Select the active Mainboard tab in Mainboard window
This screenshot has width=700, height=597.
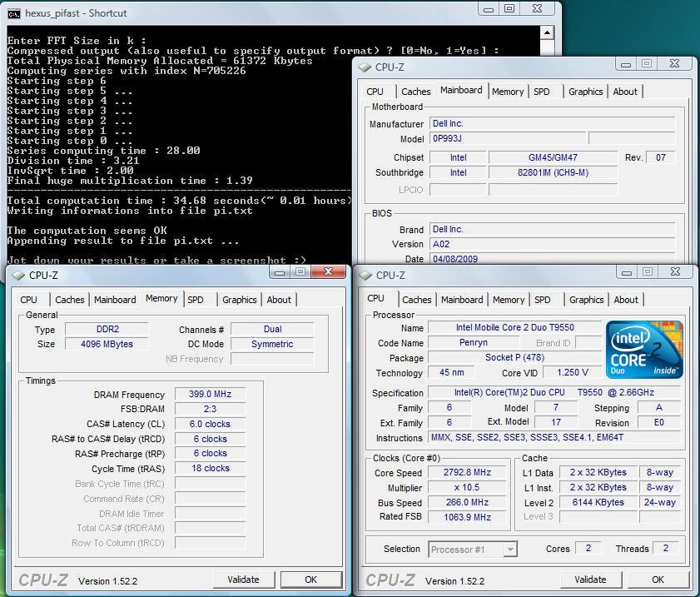[461, 90]
